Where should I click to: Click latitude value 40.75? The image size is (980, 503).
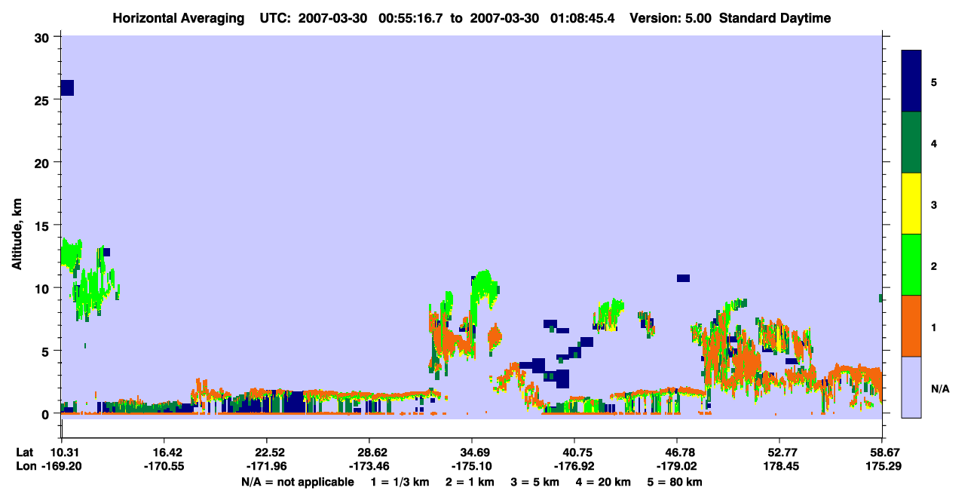(x=574, y=452)
